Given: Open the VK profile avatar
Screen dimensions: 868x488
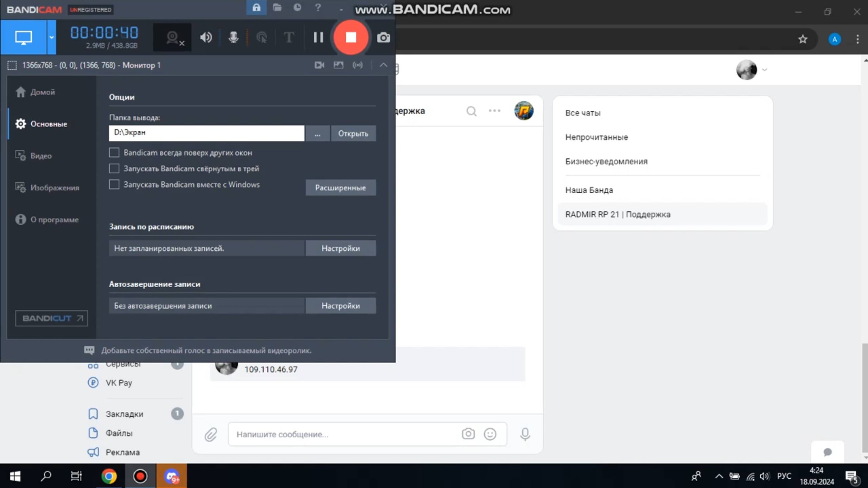Looking at the screenshot, I should pos(746,70).
